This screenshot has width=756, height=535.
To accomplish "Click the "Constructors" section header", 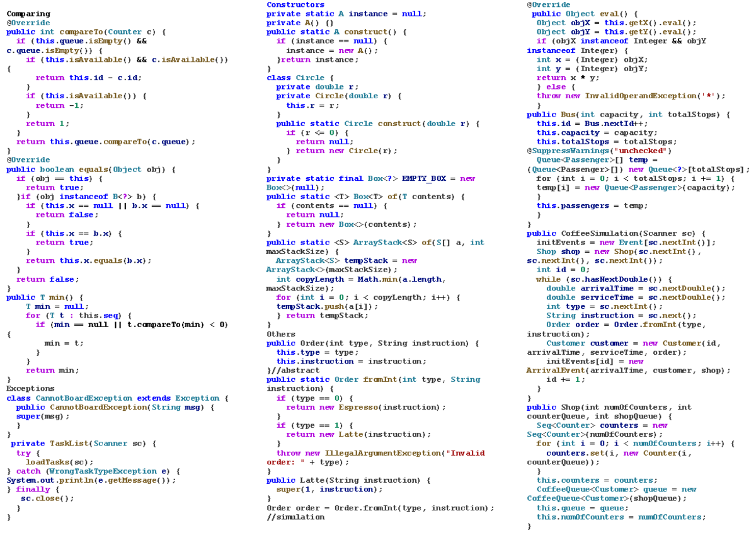I will coord(295,4).
